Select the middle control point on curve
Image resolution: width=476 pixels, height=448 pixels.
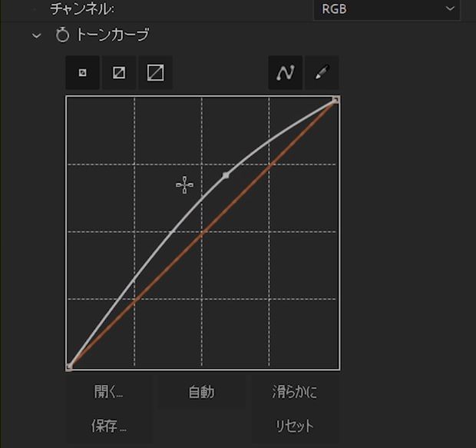226,175
